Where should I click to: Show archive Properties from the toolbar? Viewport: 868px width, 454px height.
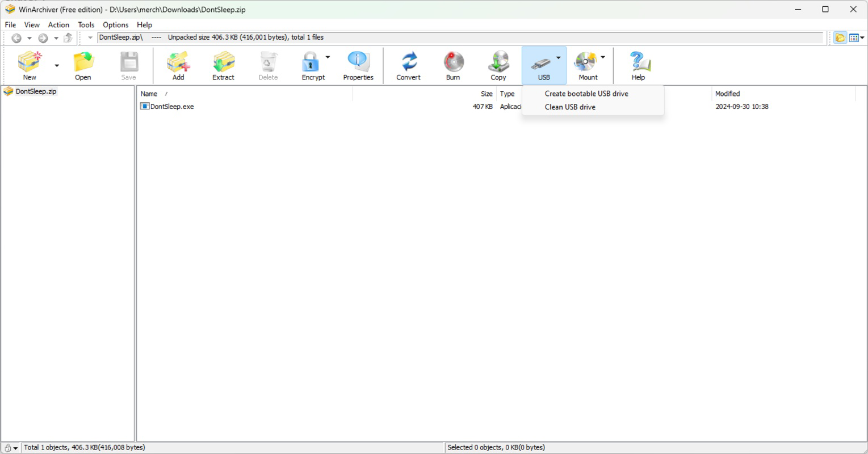[358, 61]
